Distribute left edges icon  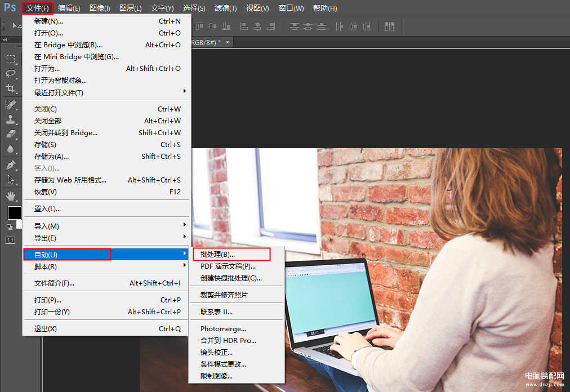pos(339,26)
